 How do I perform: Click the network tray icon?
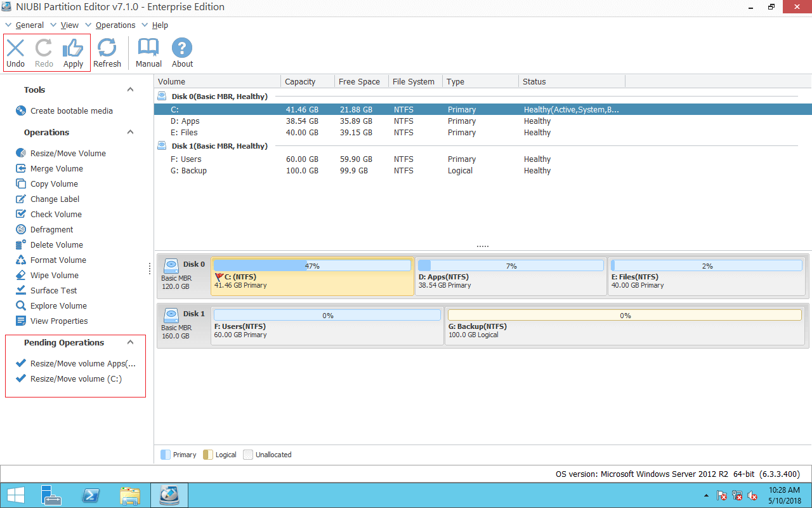[x=737, y=496]
